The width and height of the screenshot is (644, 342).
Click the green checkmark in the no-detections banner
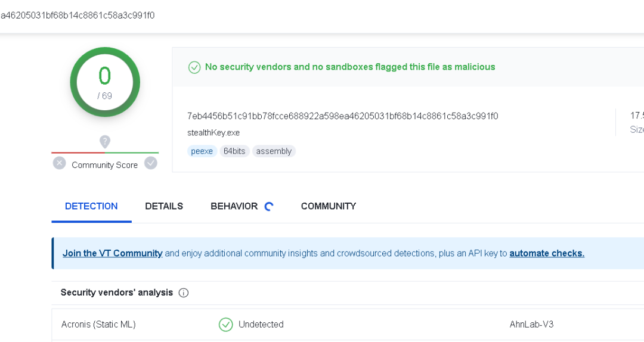tap(194, 67)
